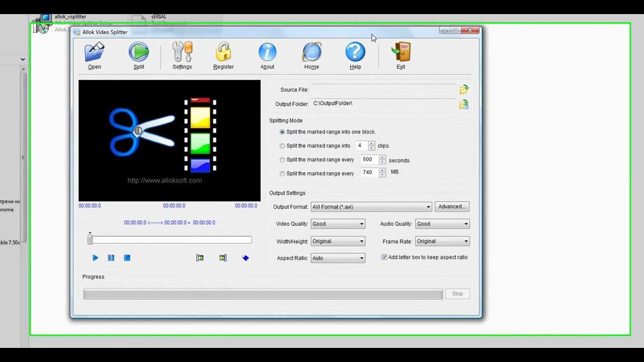Adjust the MB size spinner

coord(382,172)
